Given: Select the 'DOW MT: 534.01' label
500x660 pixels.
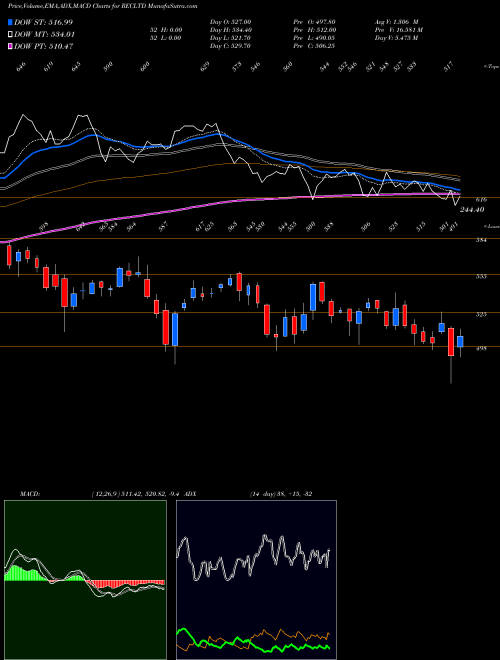Looking at the screenshot, I should tap(44, 34).
